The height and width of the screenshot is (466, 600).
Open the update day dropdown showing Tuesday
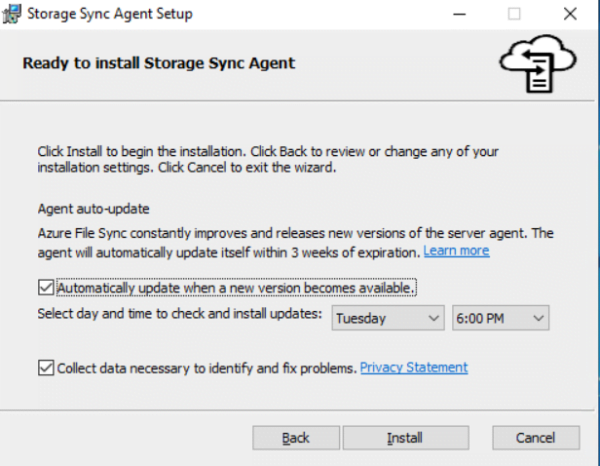tap(387, 318)
